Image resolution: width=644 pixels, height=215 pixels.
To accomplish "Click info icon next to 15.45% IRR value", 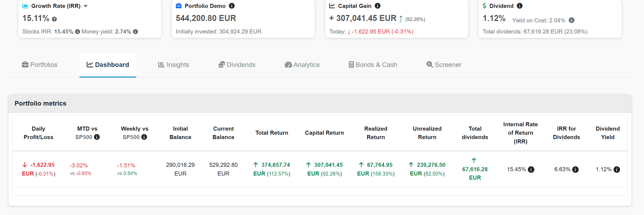I will [x=531, y=170].
